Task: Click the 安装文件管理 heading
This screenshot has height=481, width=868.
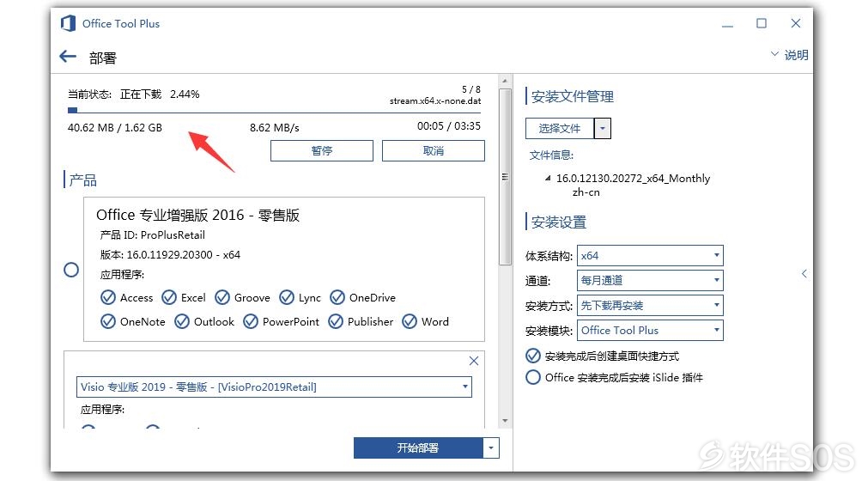Action: 572,97
